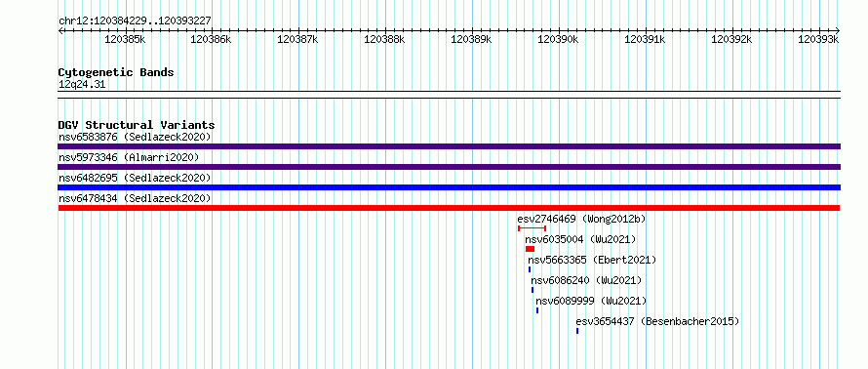
Task: Click the 12q24.31 band line
Action: coord(449,95)
